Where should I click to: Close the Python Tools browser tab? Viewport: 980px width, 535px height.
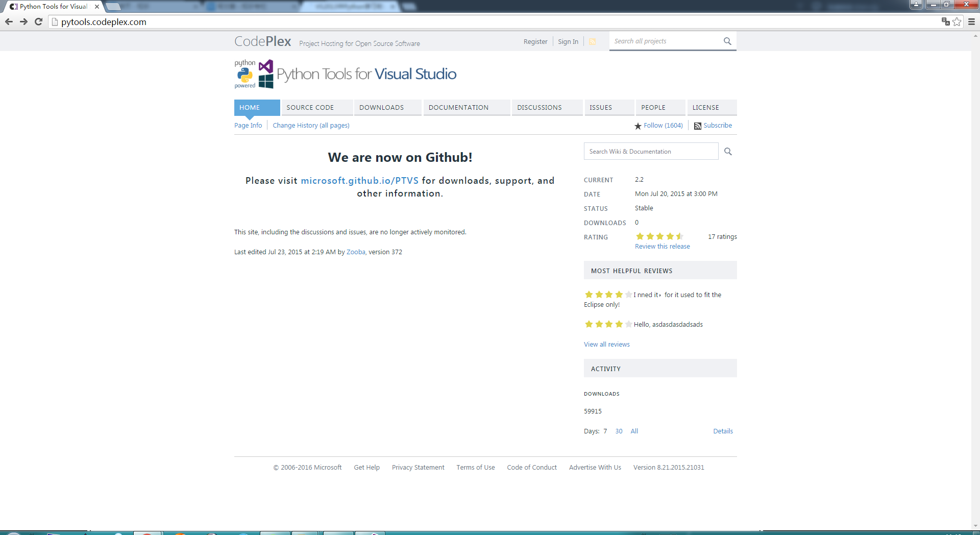[97, 7]
